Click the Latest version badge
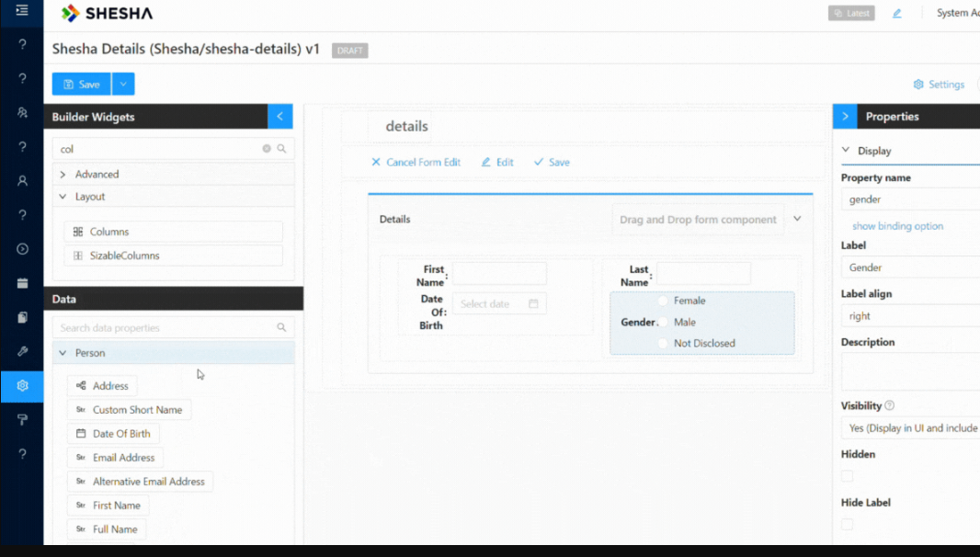 tap(851, 13)
